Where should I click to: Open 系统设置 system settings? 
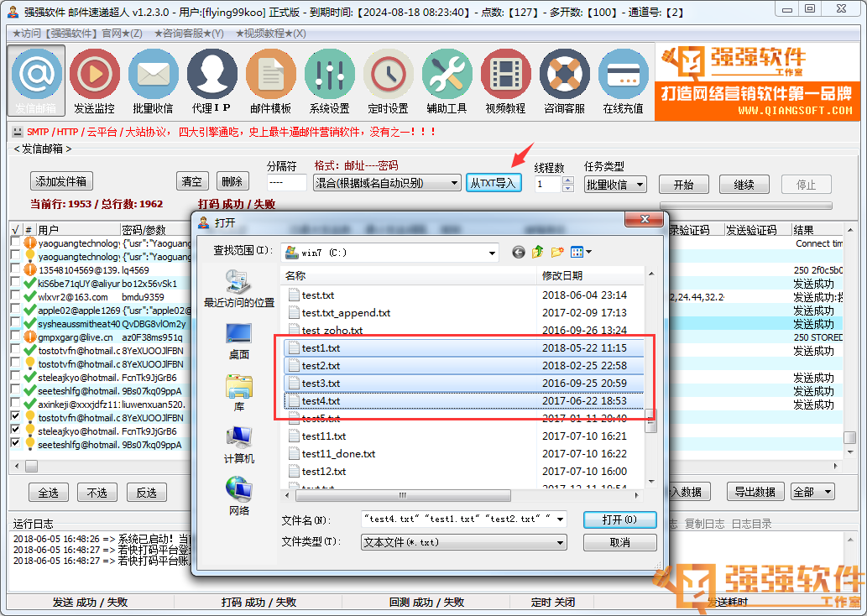point(330,81)
